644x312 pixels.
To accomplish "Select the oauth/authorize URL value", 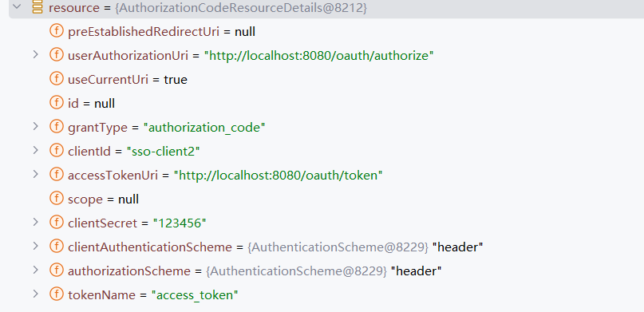I will click(x=319, y=56).
